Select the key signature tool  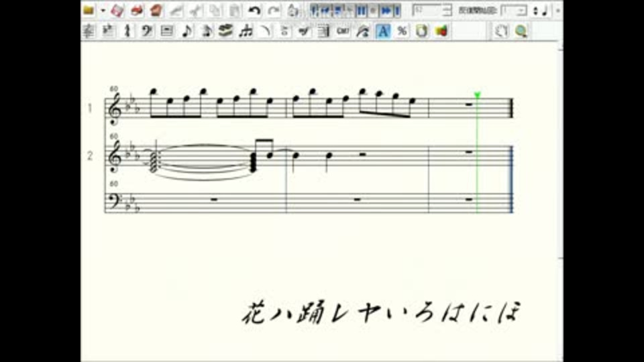[108, 31]
